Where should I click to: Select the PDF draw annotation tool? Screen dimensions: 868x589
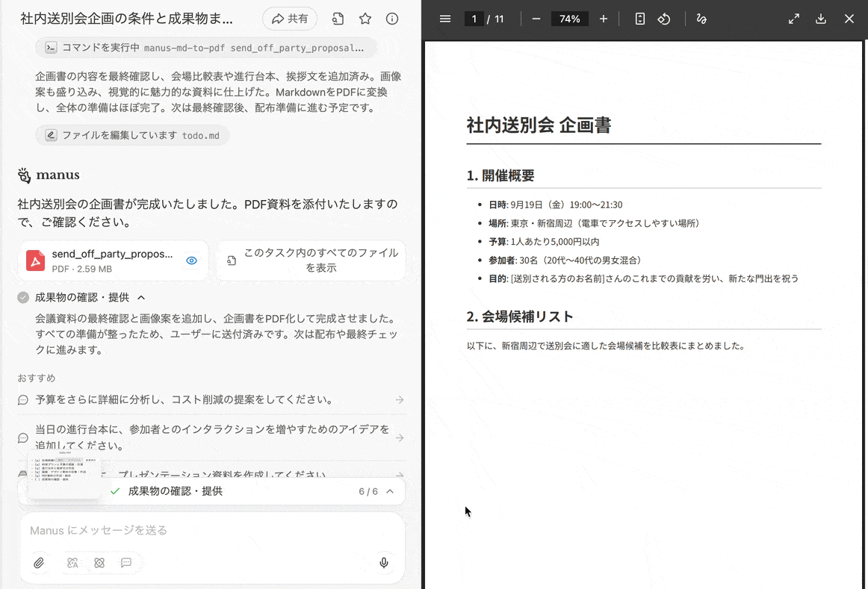(701, 19)
